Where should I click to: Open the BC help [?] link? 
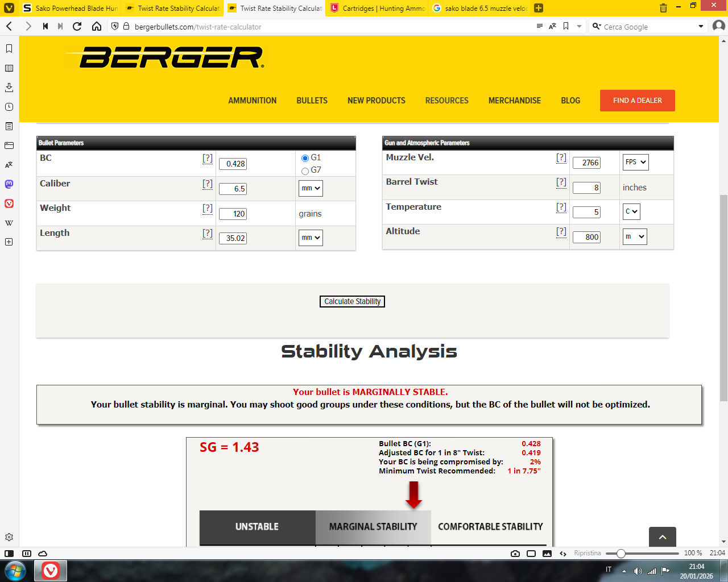click(x=208, y=159)
